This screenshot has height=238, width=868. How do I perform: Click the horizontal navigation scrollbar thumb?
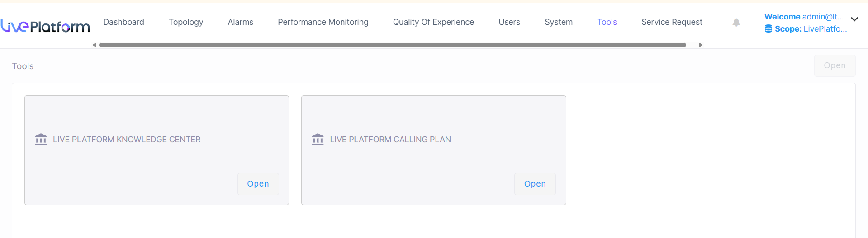[x=392, y=45]
